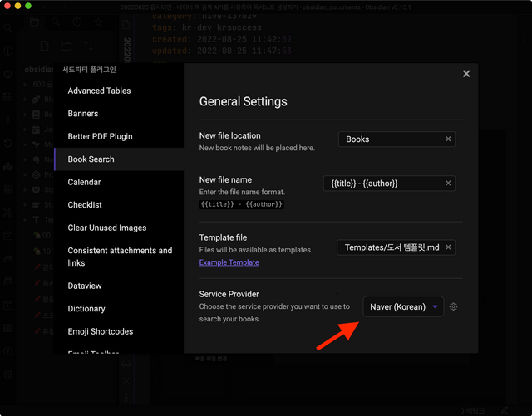
Task: Click the inbox tray icon in left ribbon
Action: click(7, 281)
